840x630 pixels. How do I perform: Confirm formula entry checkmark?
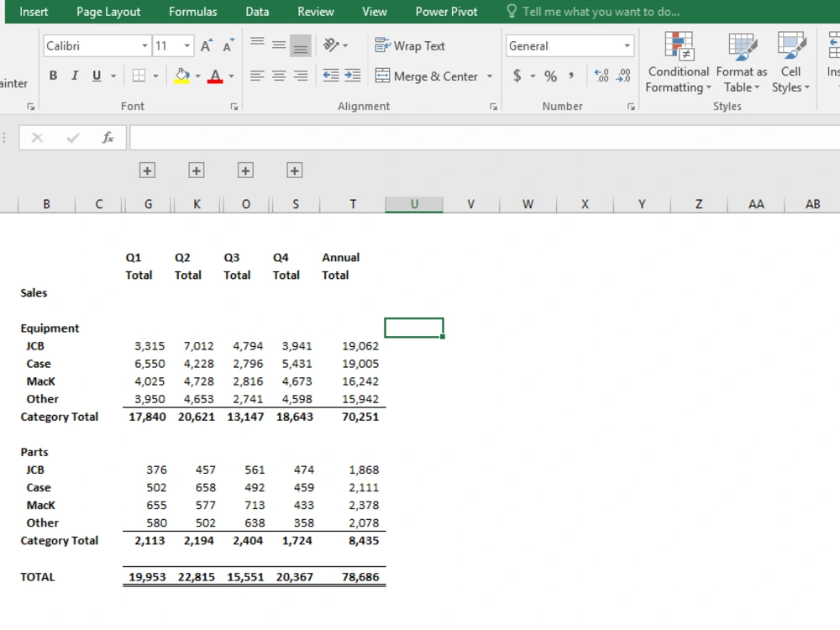[x=73, y=139]
